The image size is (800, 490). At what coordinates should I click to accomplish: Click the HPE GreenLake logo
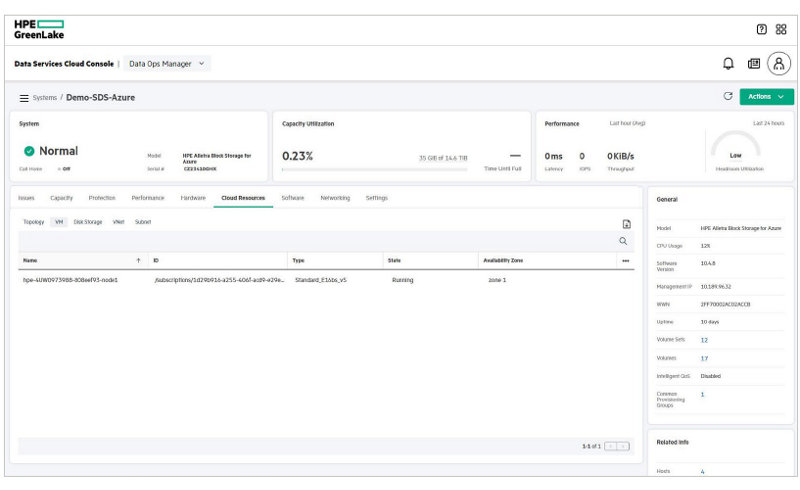click(x=39, y=30)
